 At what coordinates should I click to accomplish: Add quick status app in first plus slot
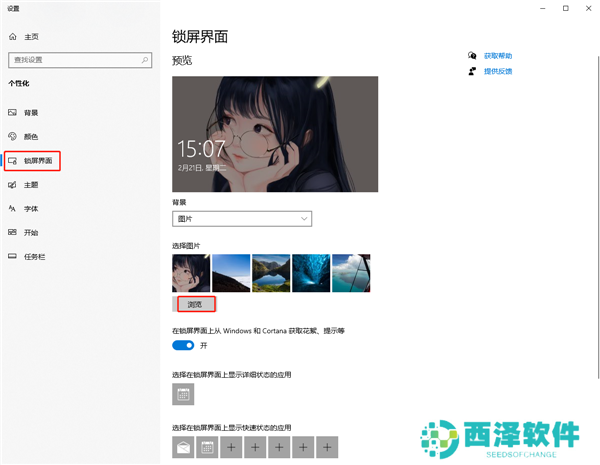tap(231, 447)
